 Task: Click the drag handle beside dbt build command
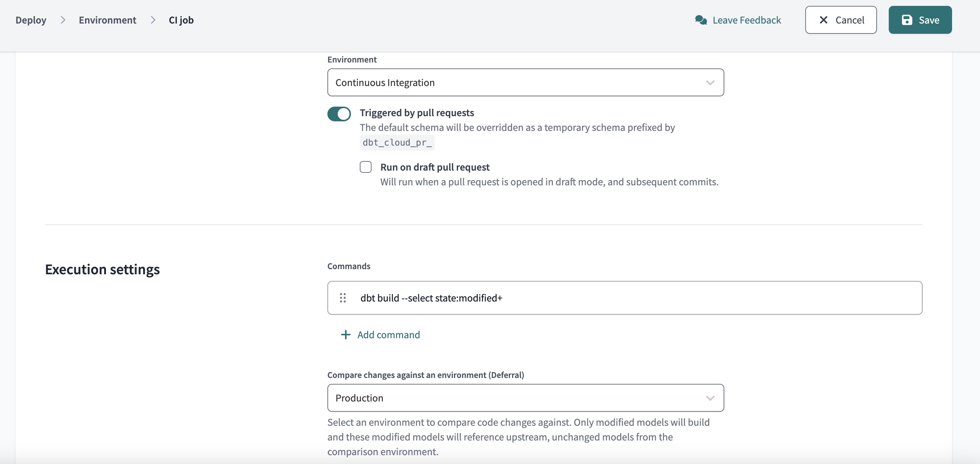coord(342,298)
